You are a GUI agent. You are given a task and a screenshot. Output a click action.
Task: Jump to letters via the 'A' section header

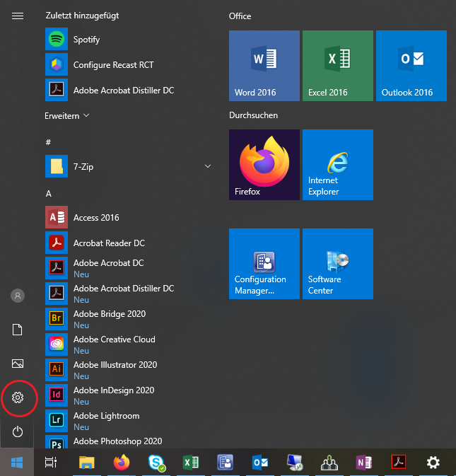[x=49, y=193]
